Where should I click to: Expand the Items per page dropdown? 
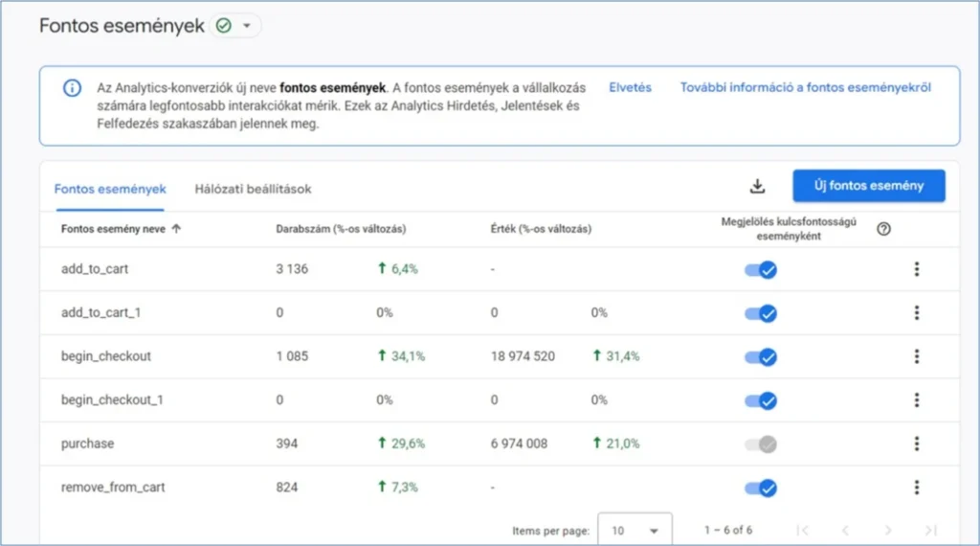[x=635, y=530]
